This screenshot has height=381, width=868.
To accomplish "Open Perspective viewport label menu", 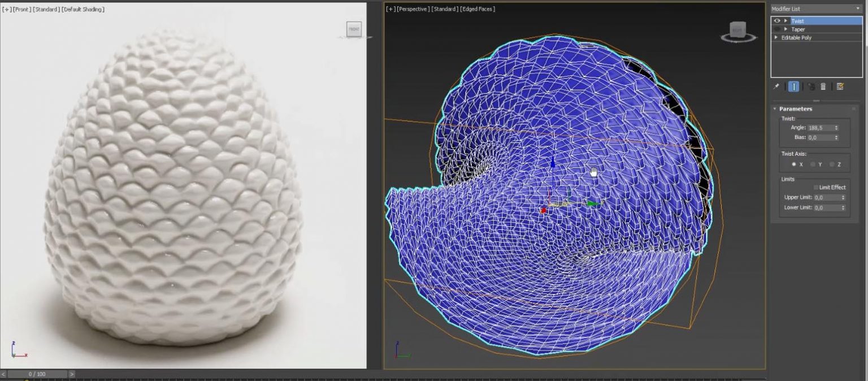I will [413, 9].
